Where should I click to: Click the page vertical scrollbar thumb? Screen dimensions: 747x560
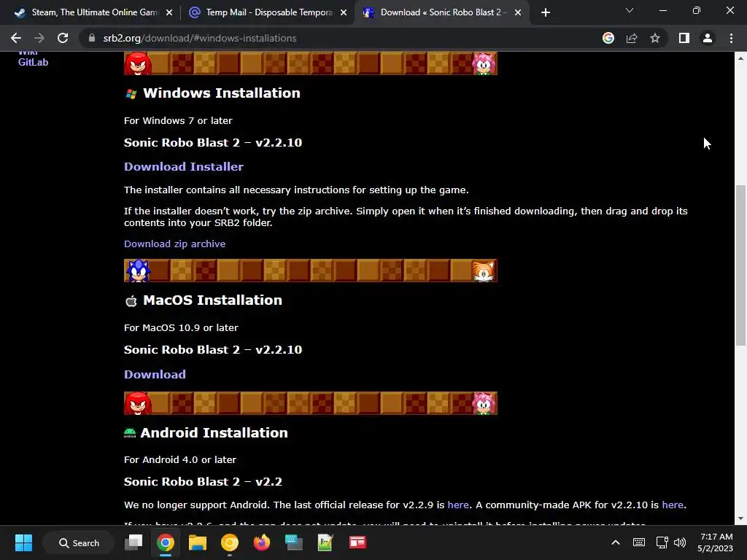point(740,265)
